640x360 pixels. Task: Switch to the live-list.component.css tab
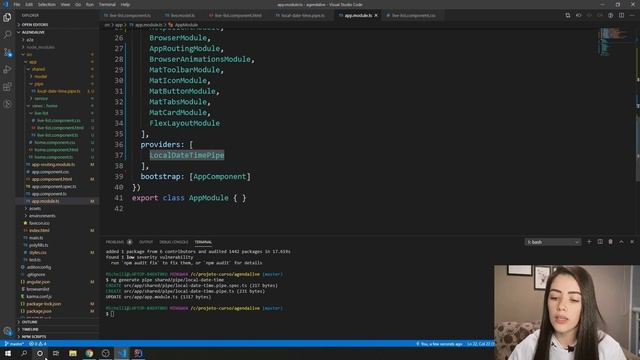(x=411, y=16)
